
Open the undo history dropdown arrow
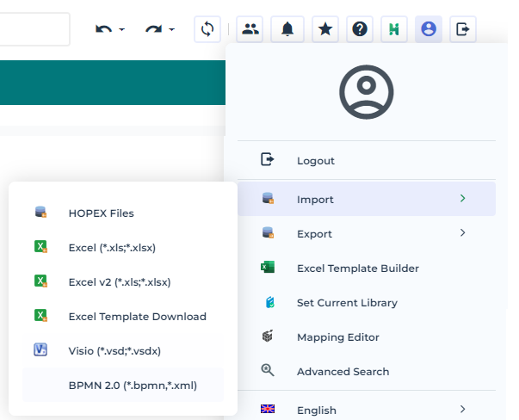[121, 30]
